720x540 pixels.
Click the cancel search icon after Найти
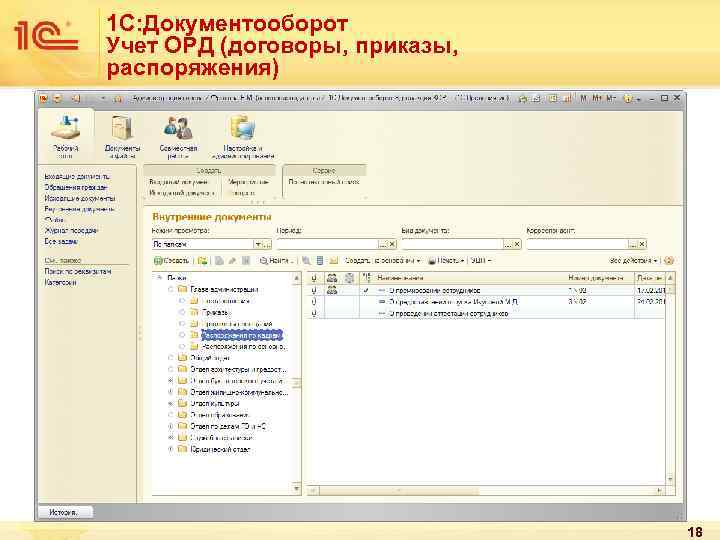tap(306, 261)
